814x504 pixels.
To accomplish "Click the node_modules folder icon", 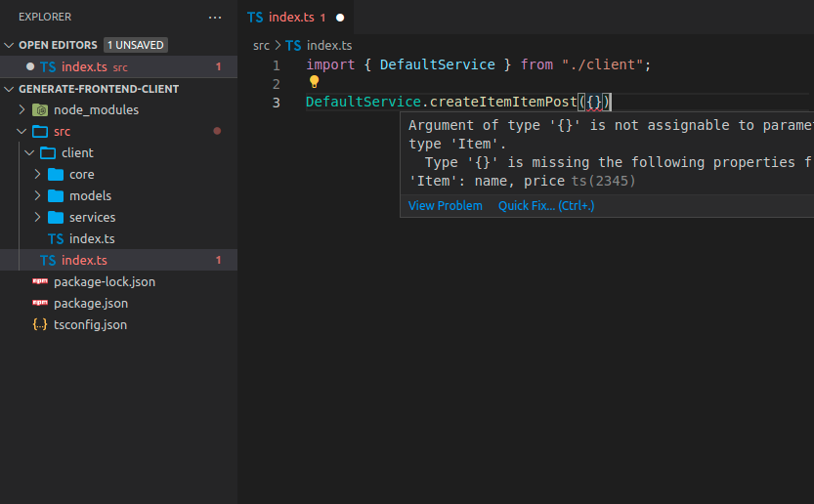I will pos(40,110).
